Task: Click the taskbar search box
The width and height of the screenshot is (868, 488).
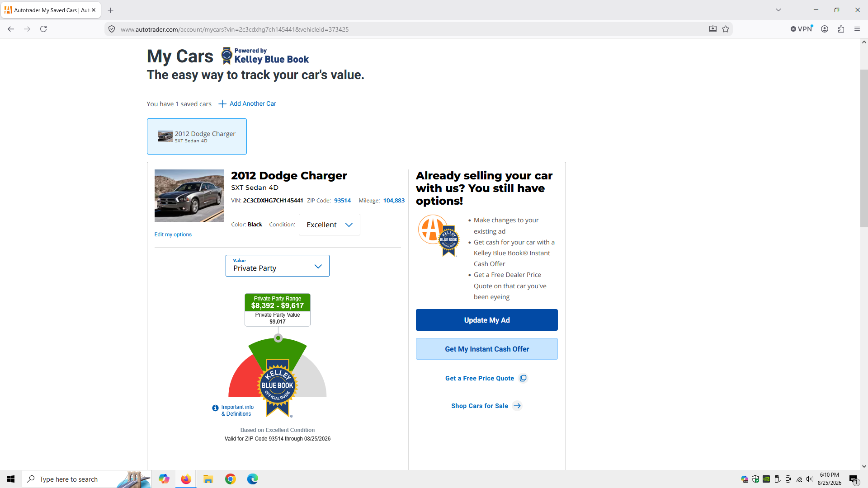Action: click(x=86, y=479)
